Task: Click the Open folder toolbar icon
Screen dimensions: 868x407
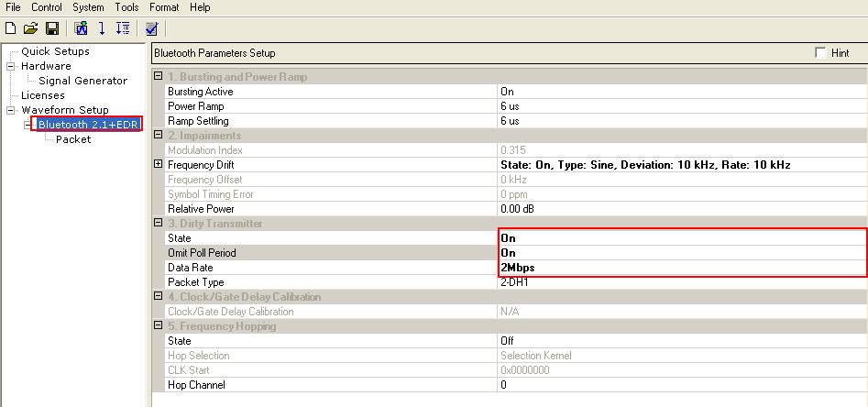Action: pos(31,27)
